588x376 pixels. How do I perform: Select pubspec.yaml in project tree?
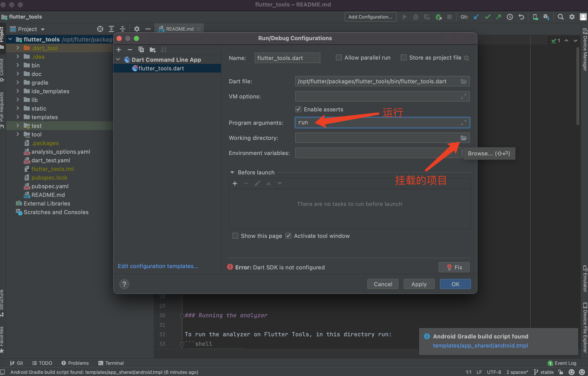[50, 186]
